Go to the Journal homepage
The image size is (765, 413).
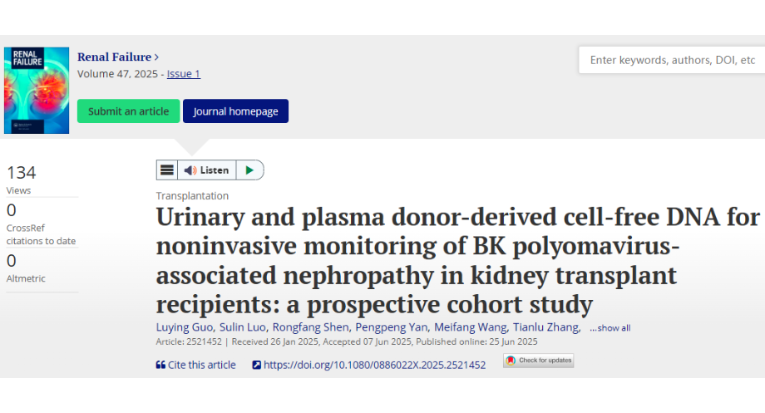(x=236, y=111)
